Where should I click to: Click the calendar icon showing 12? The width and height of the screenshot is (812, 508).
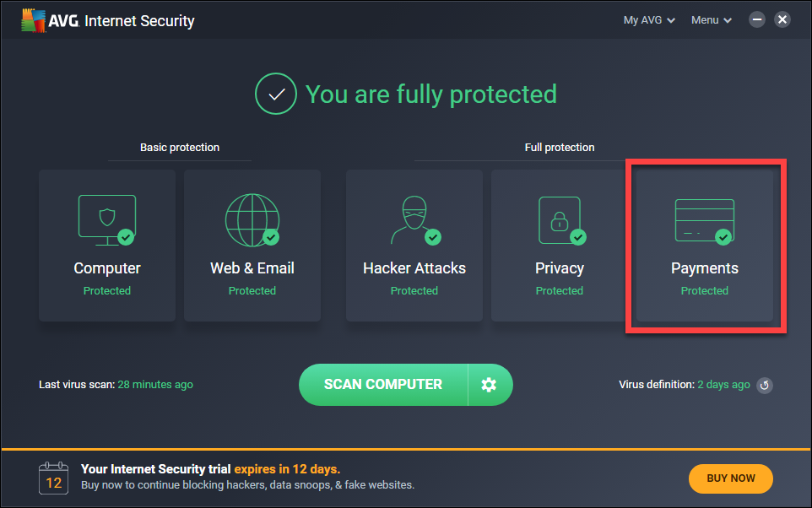[53, 478]
